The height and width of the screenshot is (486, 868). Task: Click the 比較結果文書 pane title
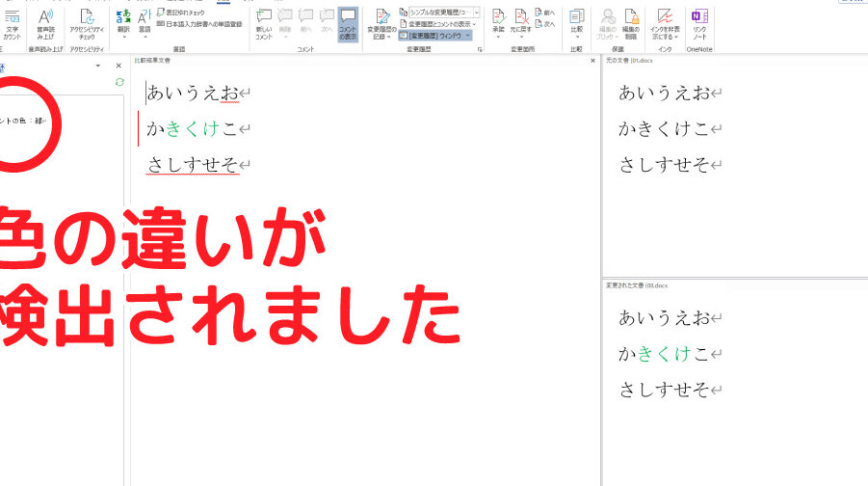152,61
